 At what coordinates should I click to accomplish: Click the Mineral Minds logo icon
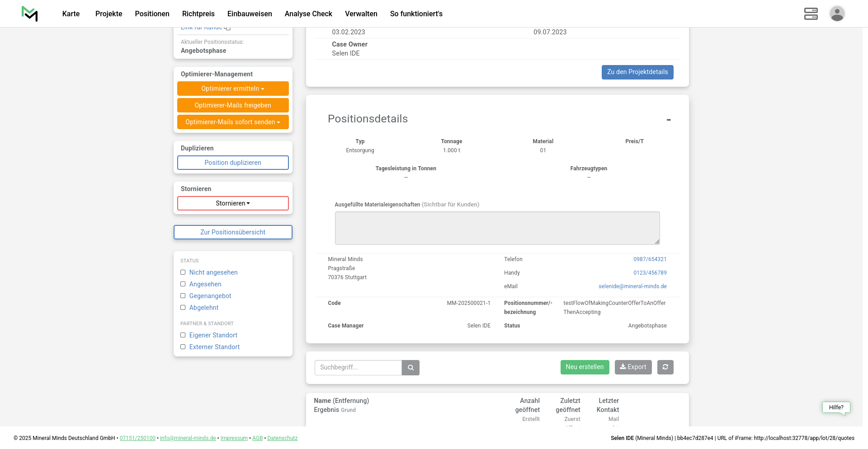(x=30, y=14)
